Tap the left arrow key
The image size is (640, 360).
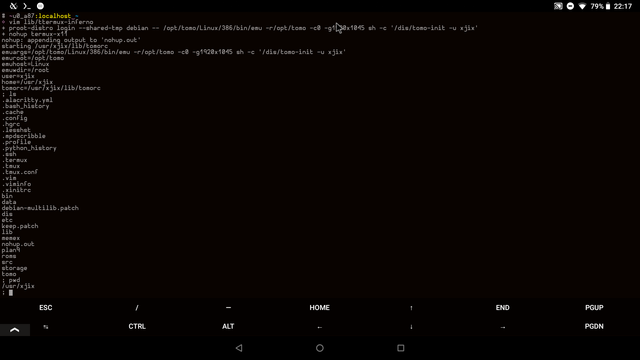[320, 327]
